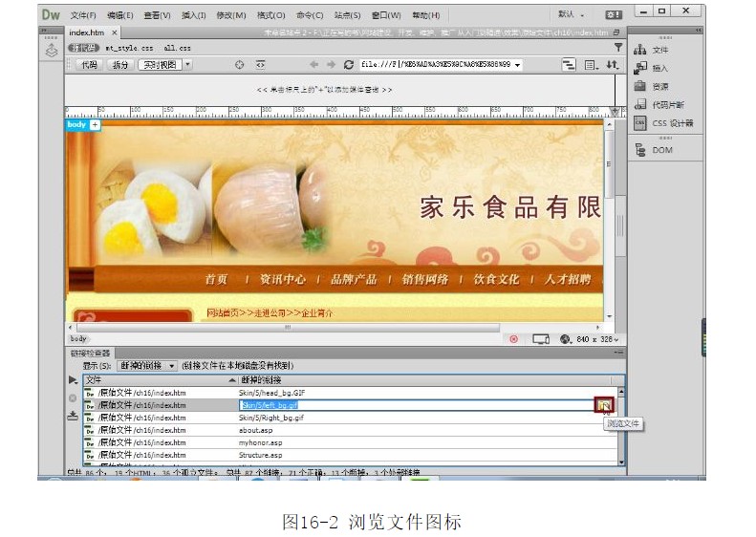This screenshot has height=537, width=756.
Task: Click the browse file folder icon
Action: click(603, 405)
